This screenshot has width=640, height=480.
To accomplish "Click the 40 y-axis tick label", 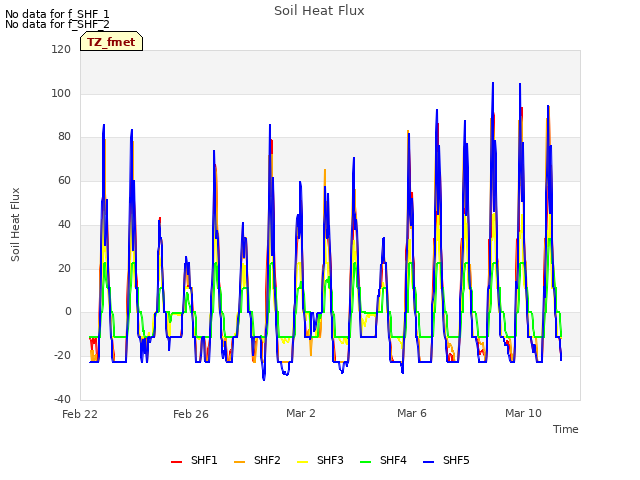I will [64, 224].
